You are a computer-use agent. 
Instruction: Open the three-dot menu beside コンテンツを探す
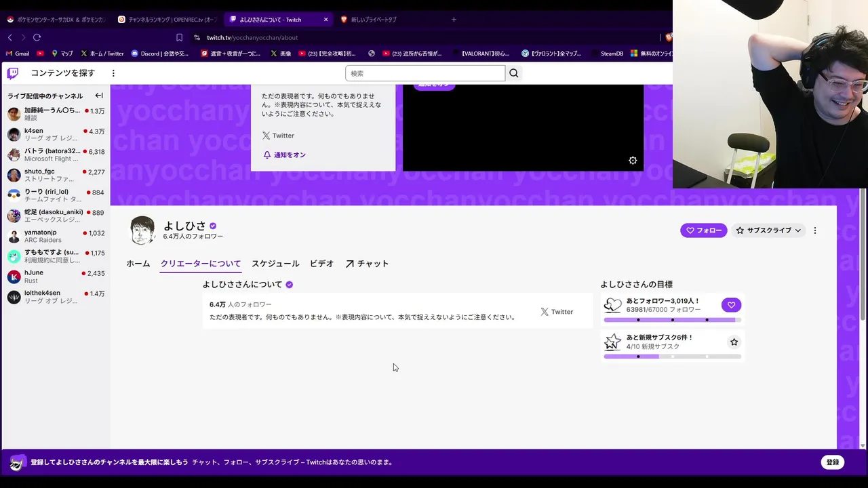[113, 73]
